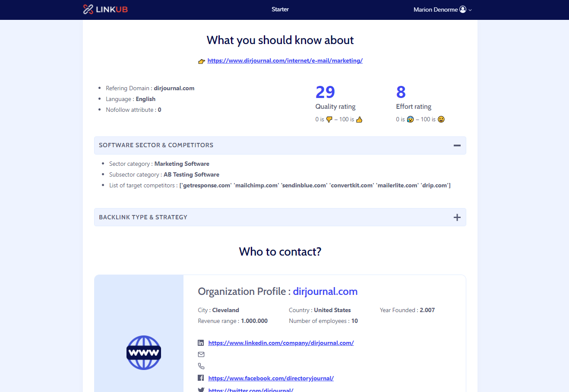The image size is (569, 392).
Task: Open the dirjournal e-mail marketing URL link
Action: (285, 60)
